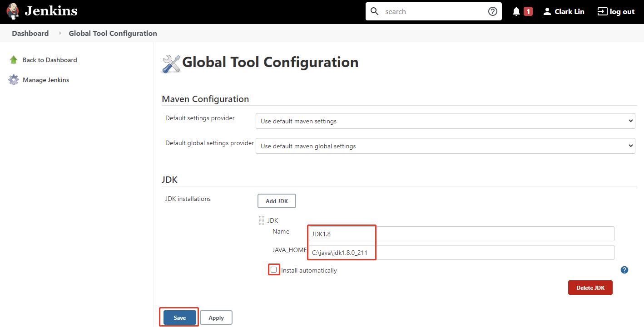Open the Default settings provider dropdown

coord(445,121)
